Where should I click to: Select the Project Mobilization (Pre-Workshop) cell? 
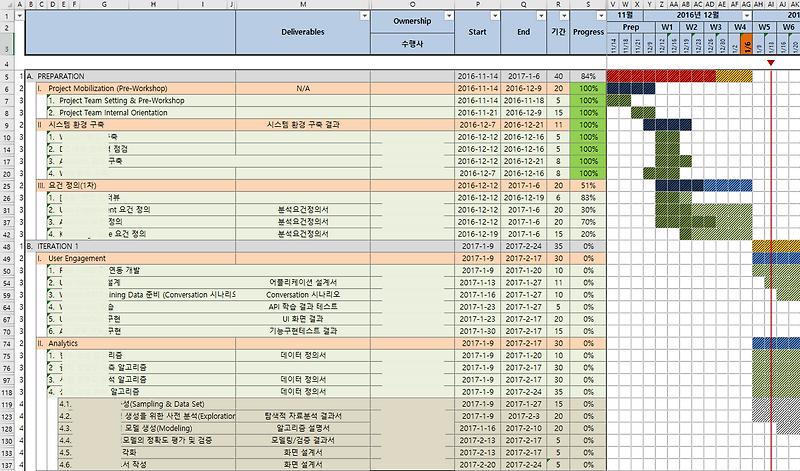point(136,88)
